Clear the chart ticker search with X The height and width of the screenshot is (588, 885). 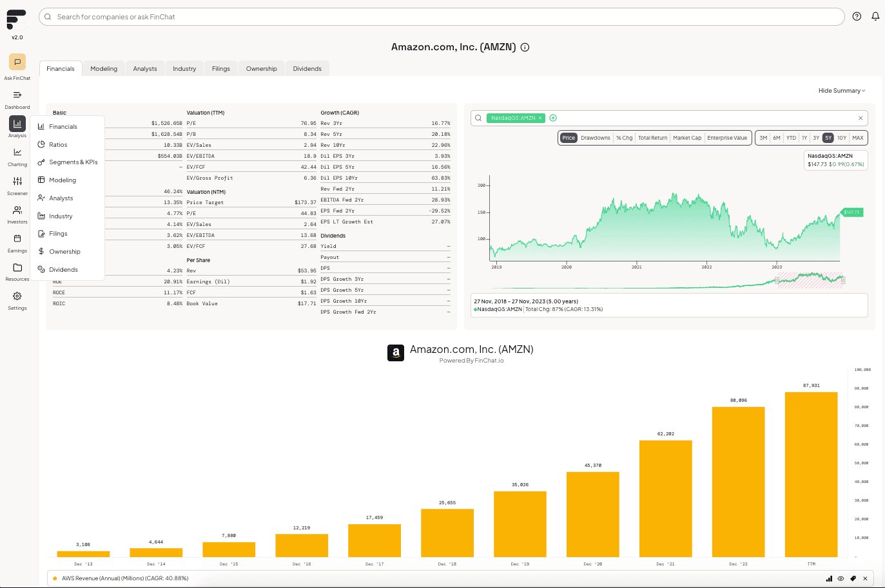(861, 118)
